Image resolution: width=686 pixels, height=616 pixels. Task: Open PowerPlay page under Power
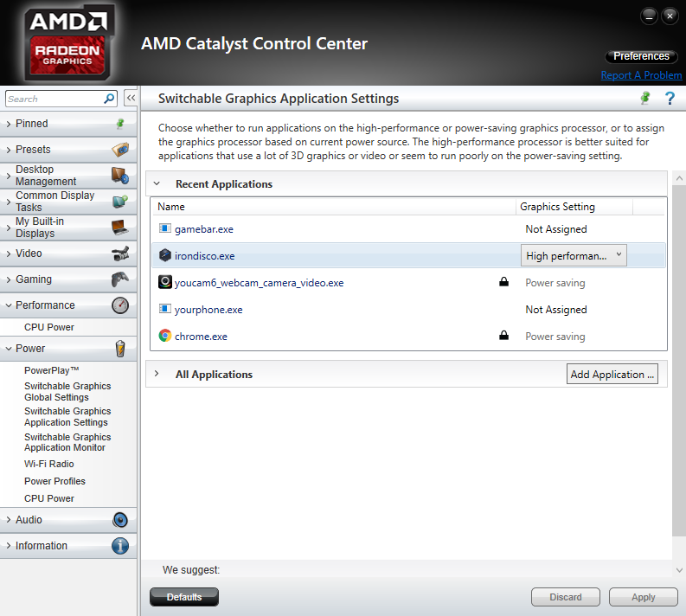[x=52, y=370]
